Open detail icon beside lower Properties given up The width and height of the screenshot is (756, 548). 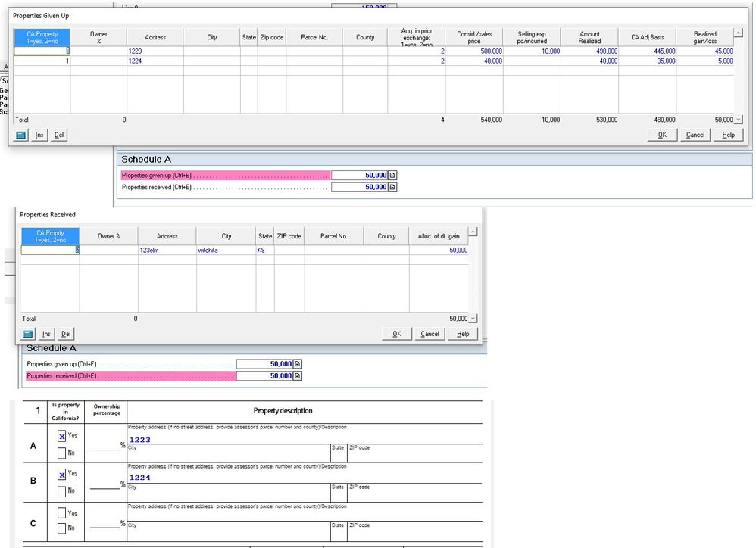tap(298, 364)
